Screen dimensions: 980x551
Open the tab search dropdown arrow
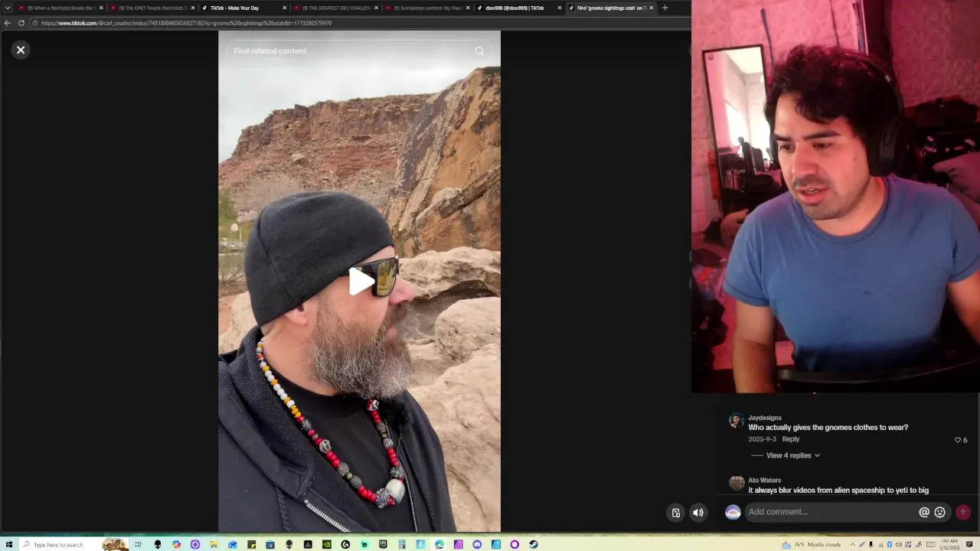click(x=8, y=8)
